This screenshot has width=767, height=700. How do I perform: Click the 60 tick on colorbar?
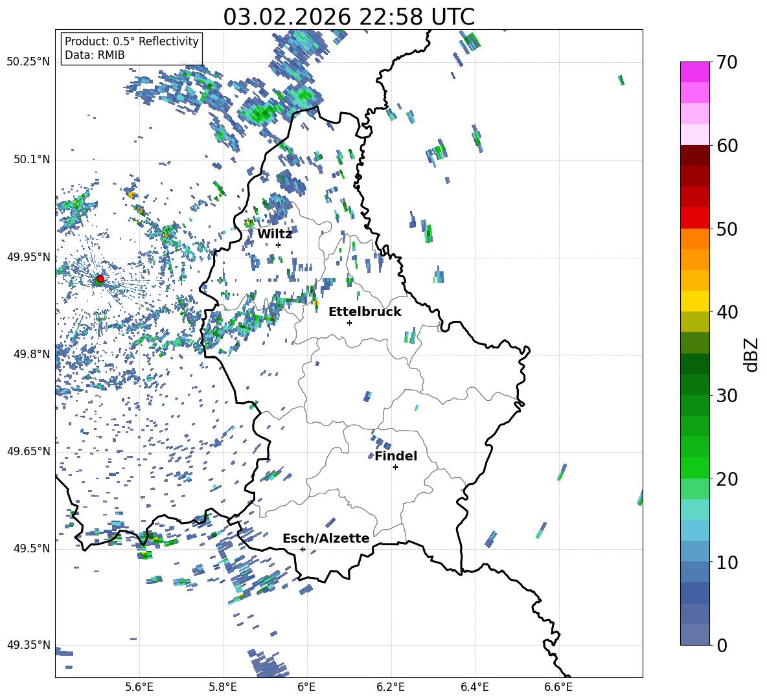[726, 146]
